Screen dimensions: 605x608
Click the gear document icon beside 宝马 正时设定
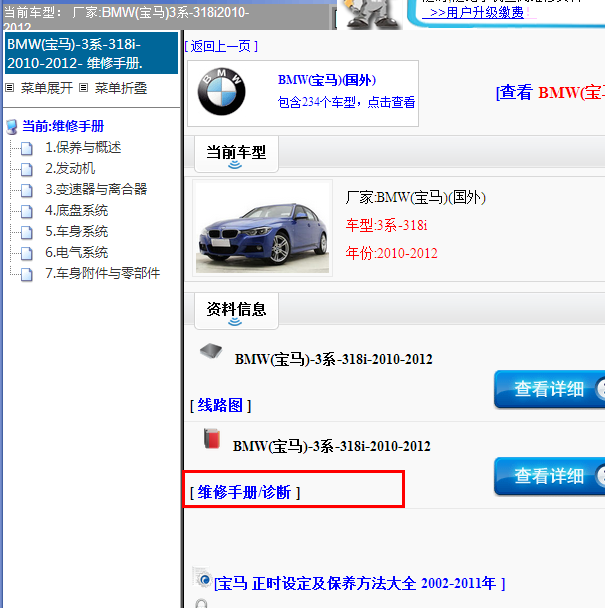pos(202,578)
